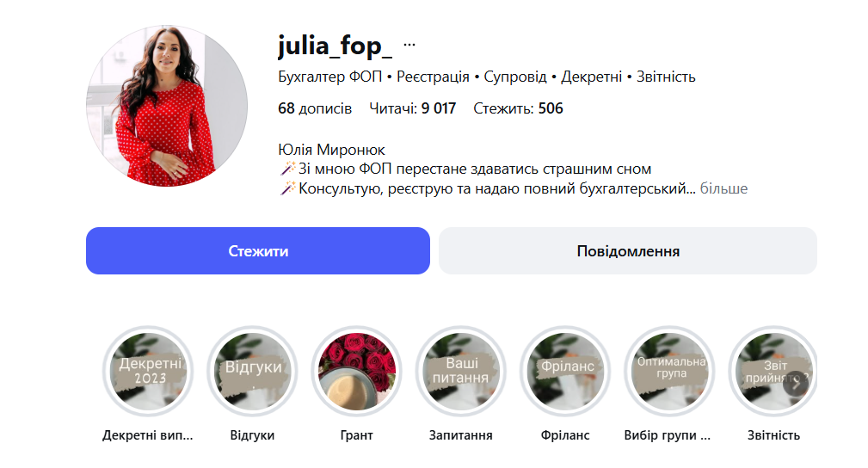Viewport: 868px width, 468px height.
Task: Click the julia_fop_ username heading
Action: coord(335,46)
